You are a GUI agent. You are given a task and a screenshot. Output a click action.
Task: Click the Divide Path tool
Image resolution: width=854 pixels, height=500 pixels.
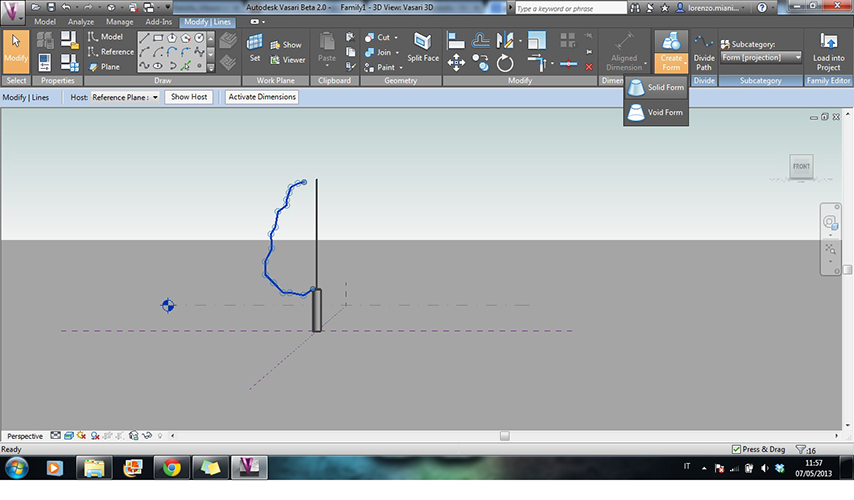pyautogui.click(x=704, y=52)
